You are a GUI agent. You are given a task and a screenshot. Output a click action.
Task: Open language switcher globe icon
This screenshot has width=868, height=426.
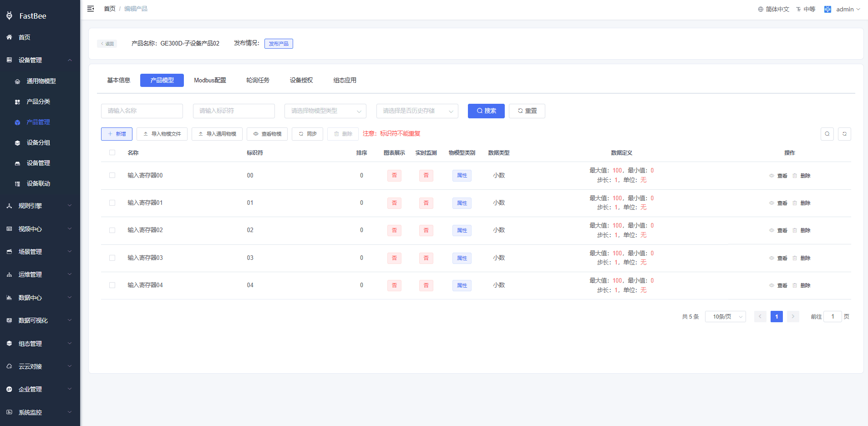(761, 9)
